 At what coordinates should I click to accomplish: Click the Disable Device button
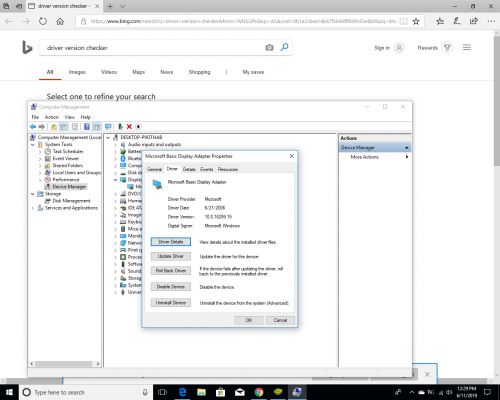[x=171, y=287]
